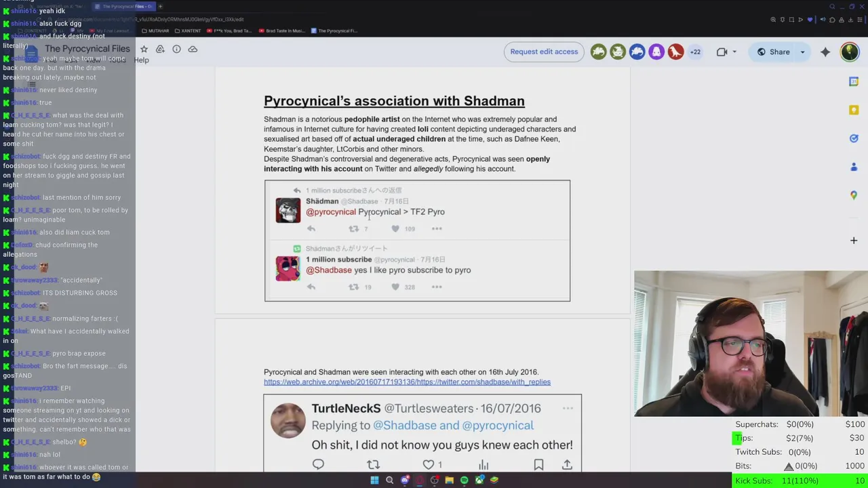Click the Kick Subs goal progress bar
Image resolution: width=868 pixels, height=488 pixels.
(x=800, y=481)
